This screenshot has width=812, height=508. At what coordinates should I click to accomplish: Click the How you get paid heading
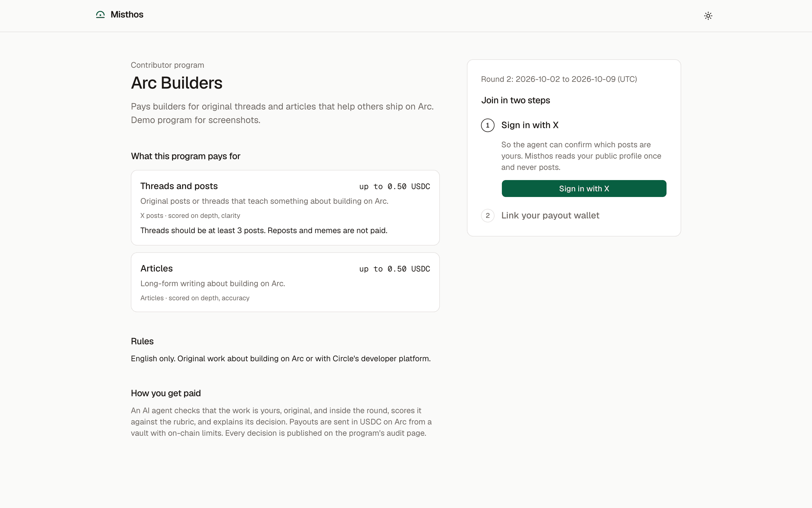pyautogui.click(x=166, y=393)
